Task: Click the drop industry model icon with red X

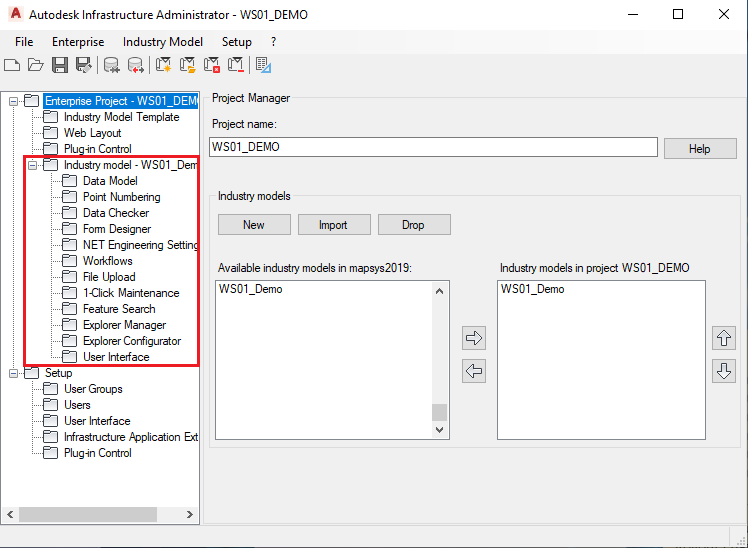Action: tap(212, 65)
